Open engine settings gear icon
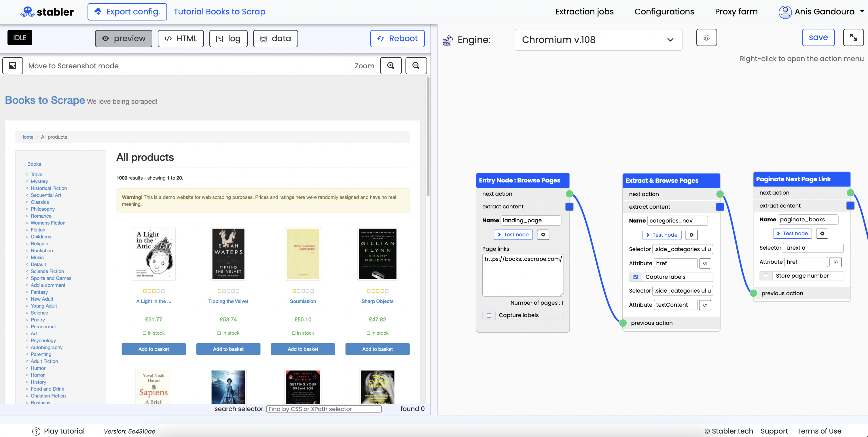The width and height of the screenshot is (868, 437). coord(706,37)
